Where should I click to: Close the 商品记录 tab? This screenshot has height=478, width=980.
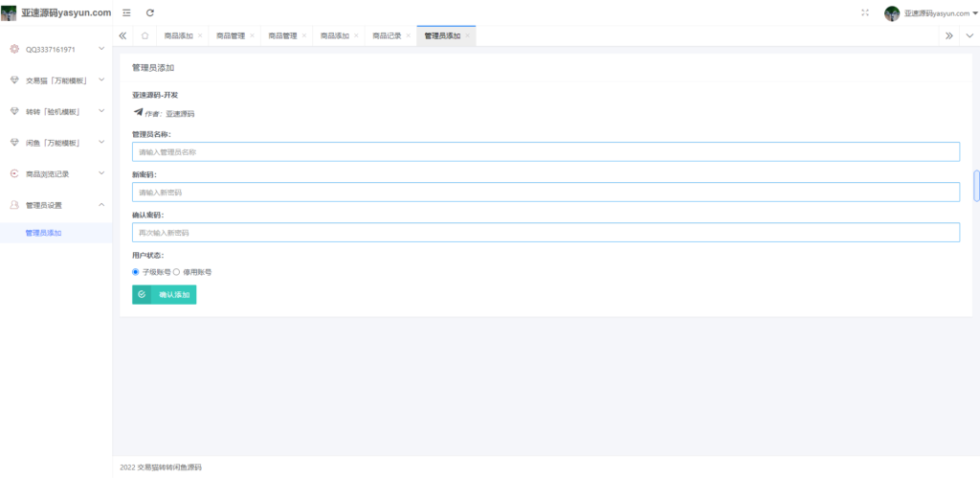(409, 35)
